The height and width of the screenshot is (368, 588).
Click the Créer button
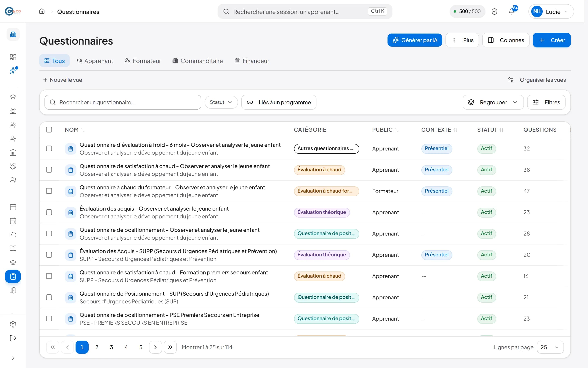tap(551, 40)
